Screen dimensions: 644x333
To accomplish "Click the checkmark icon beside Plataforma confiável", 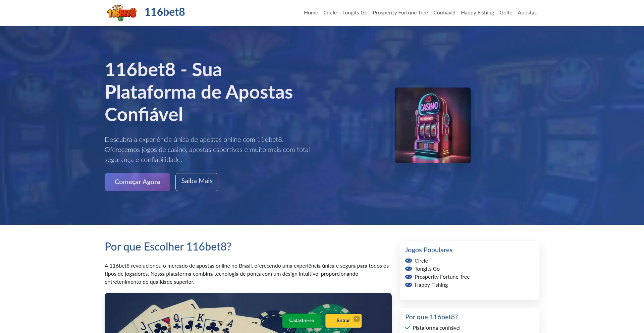I will [408, 328].
